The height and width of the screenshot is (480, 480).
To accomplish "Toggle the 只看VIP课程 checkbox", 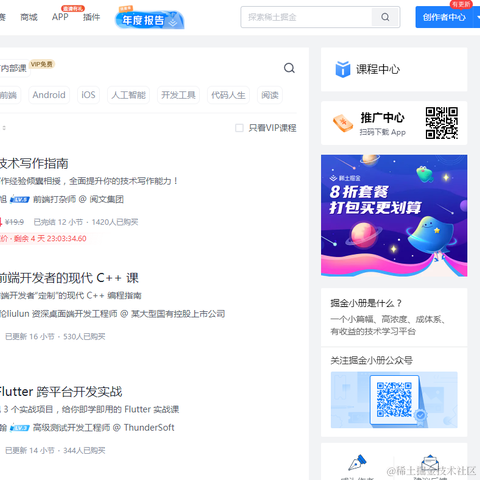I will (239, 128).
